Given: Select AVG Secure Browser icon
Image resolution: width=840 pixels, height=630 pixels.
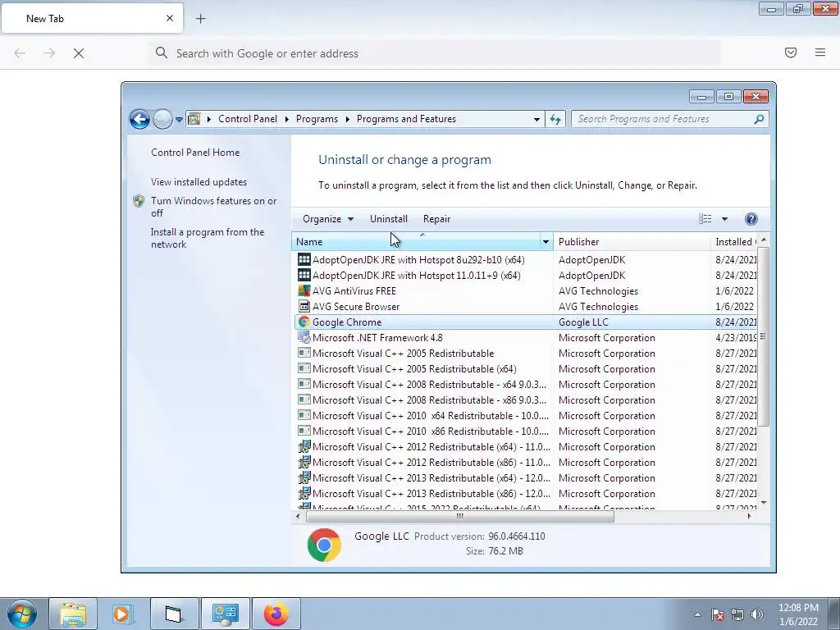Looking at the screenshot, I should pyautogui.click(x=304, y=307).
